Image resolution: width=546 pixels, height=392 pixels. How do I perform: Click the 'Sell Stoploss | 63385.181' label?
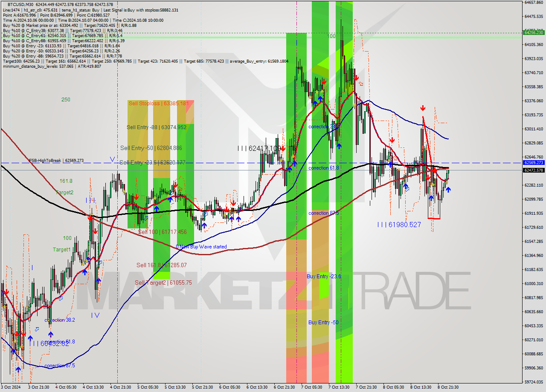coord(159,104)
